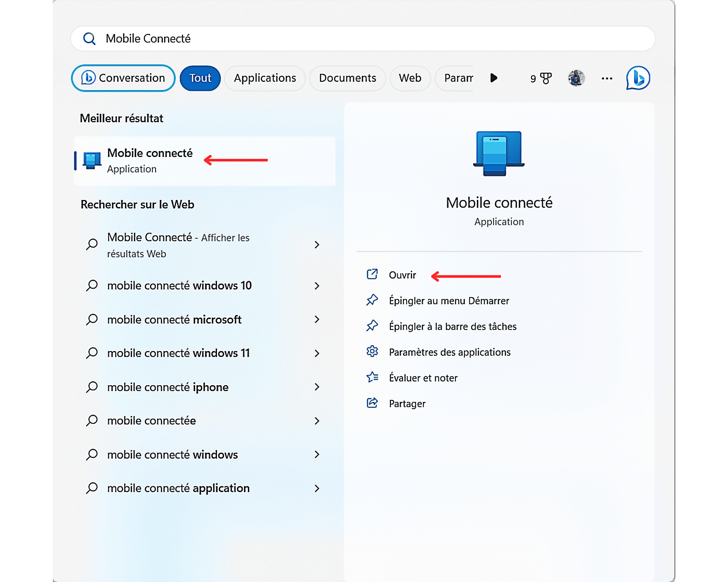Click search icon beside mobile connecté windows 10
This screenshot has height=582, width=728.
[92, 286]
